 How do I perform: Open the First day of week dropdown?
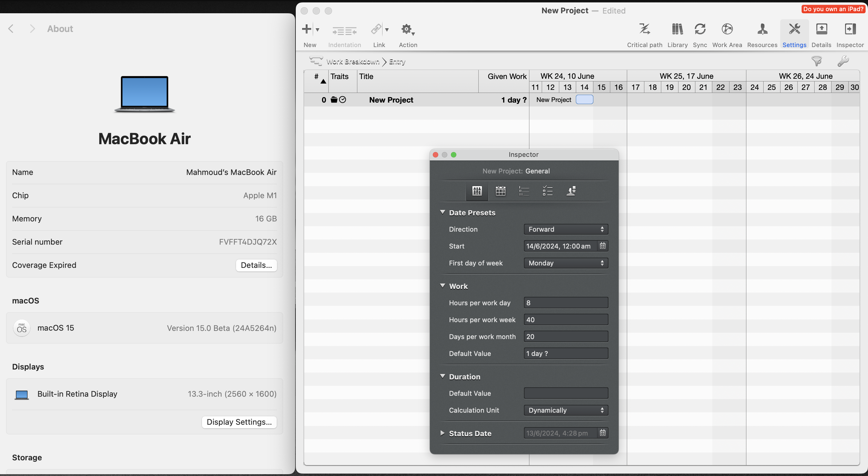(x=566, y=263)
